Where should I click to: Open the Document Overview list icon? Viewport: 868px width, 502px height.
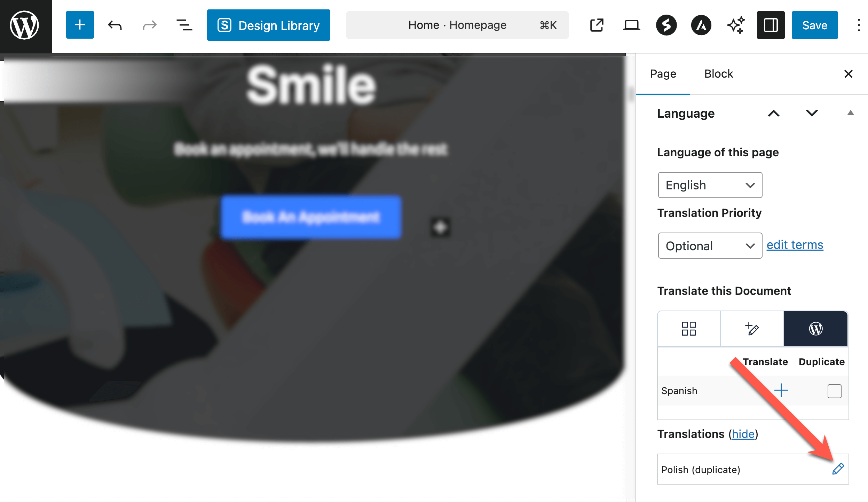[x=184, y=25]
